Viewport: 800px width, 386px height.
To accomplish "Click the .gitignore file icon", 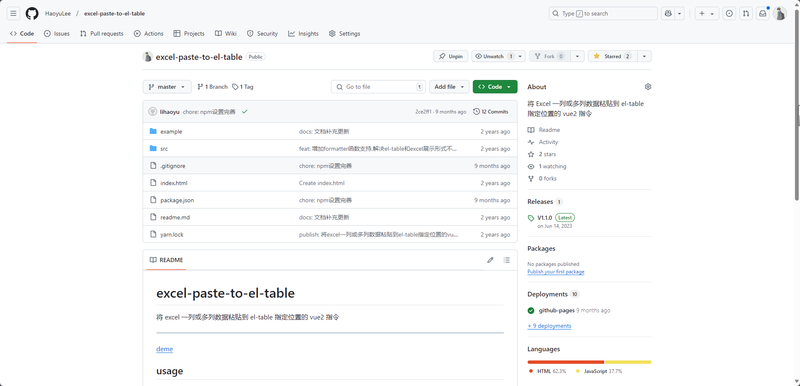I will (153, 166).
